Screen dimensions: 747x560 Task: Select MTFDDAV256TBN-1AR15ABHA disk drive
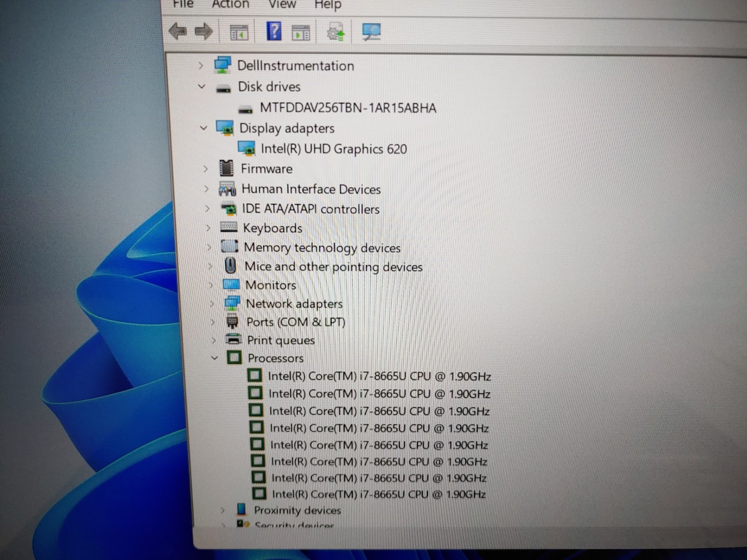point(348,108)
